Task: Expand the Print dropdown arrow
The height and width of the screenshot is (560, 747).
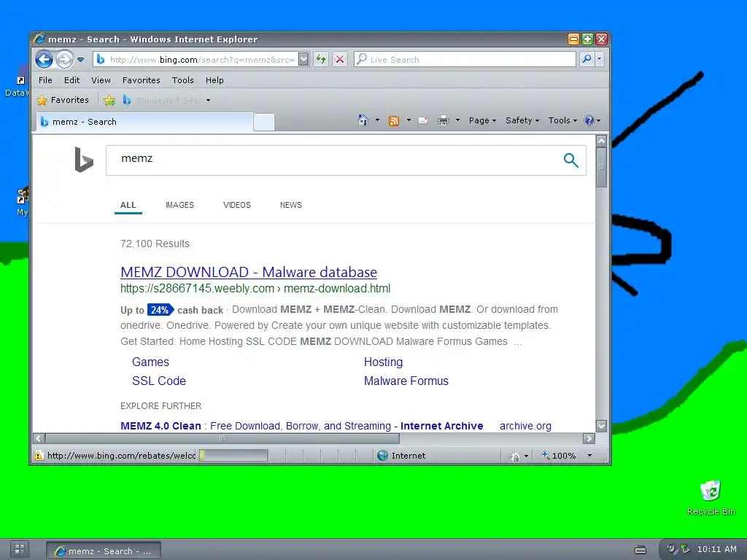Action: tap(457, 120)
